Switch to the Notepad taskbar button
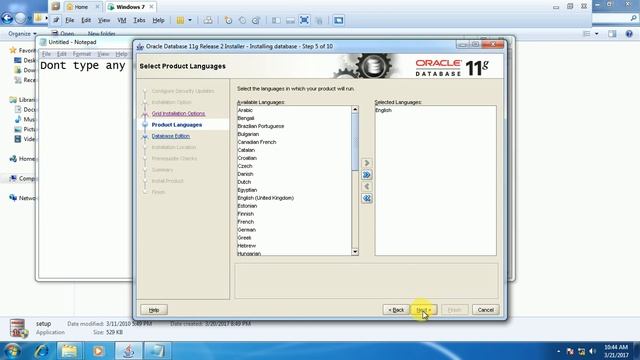This screenshot has width=640, height=360. pos(158,351)
